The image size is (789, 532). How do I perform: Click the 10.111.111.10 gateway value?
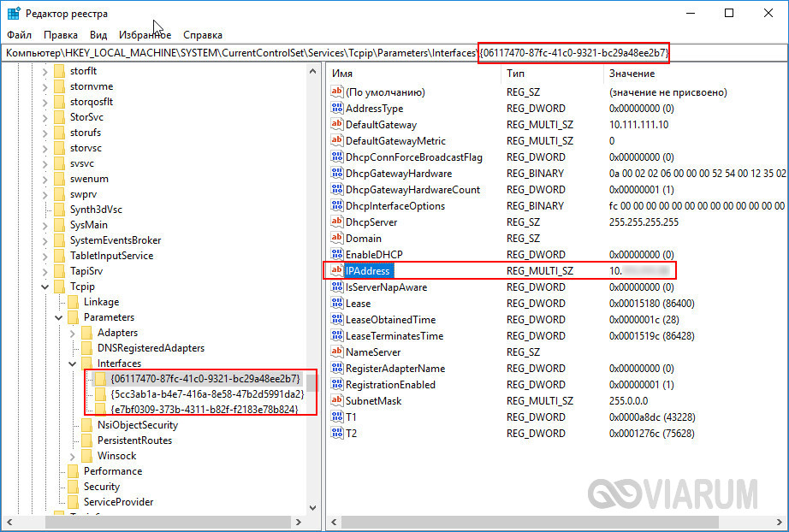tap(638, 125)
